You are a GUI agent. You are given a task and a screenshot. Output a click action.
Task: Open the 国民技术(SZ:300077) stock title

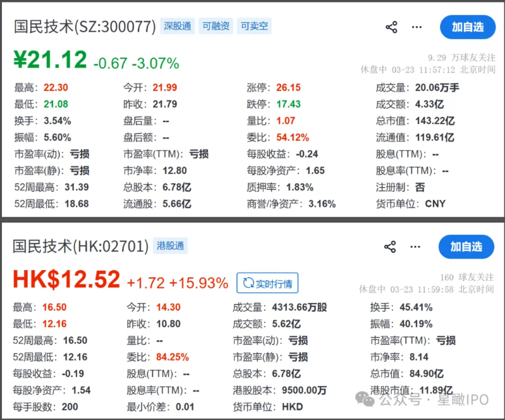point(85,27)
